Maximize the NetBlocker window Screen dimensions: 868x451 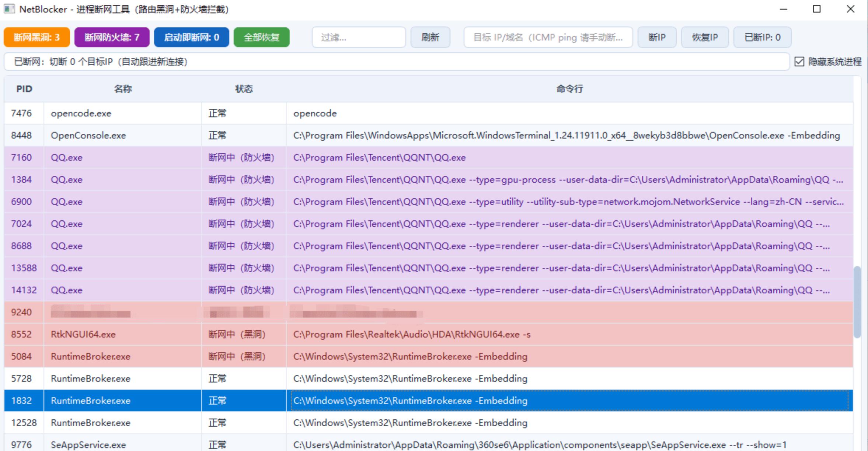(817, 9)
